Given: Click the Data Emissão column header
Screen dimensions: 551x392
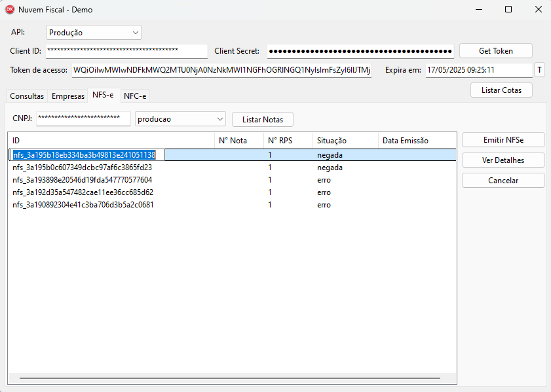Looking at the screenshot, I should 417,141.
